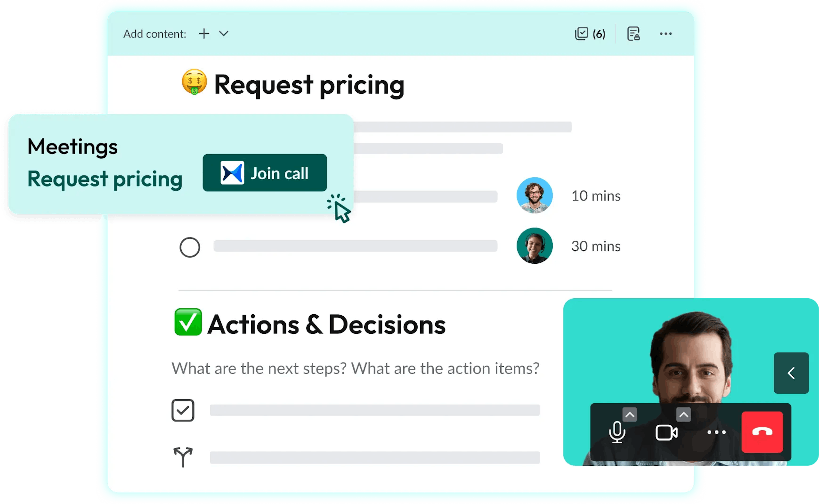
Task: Click the 30 mins participant avatar
Action: tap(532, 245)
